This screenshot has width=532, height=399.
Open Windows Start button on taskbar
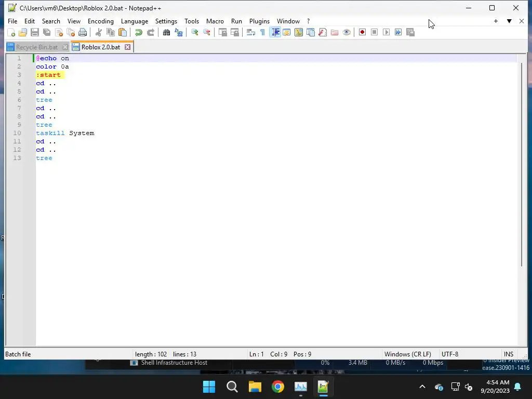coord(209,387)
